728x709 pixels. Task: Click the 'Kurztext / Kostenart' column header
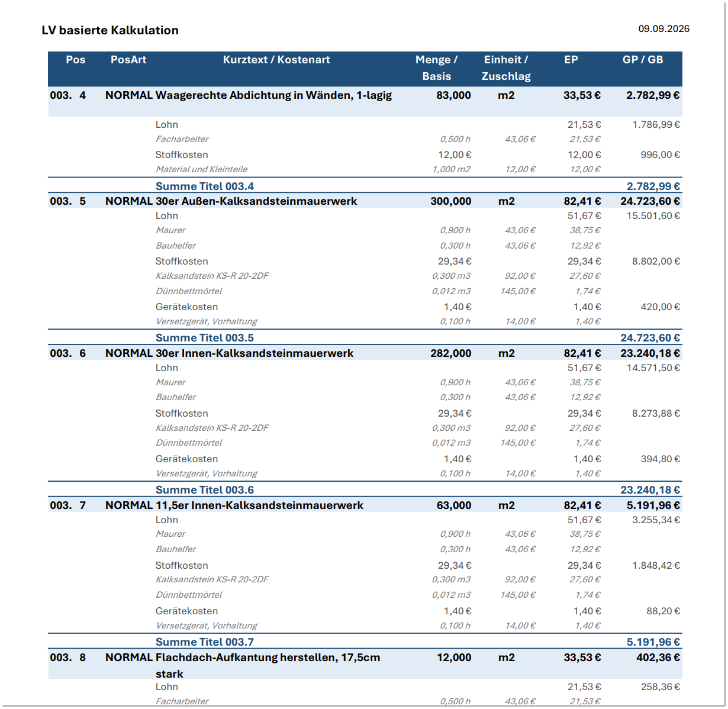[276, 60]
